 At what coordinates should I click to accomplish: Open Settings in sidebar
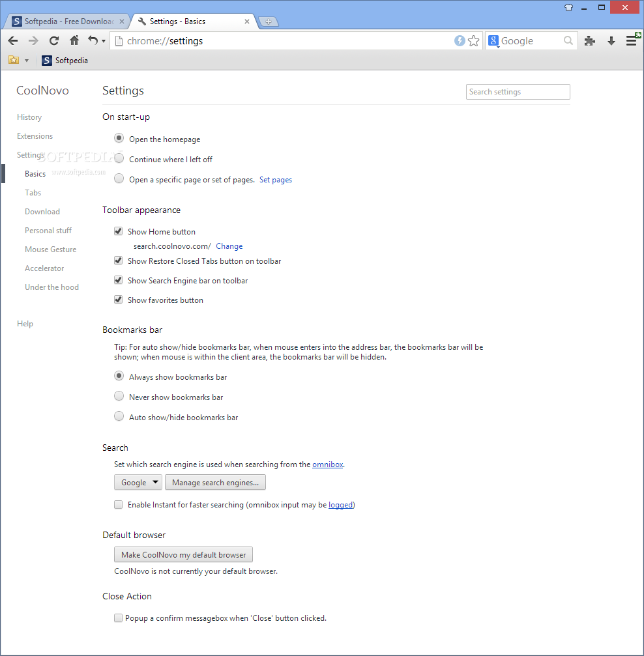[x=30, y=155]
